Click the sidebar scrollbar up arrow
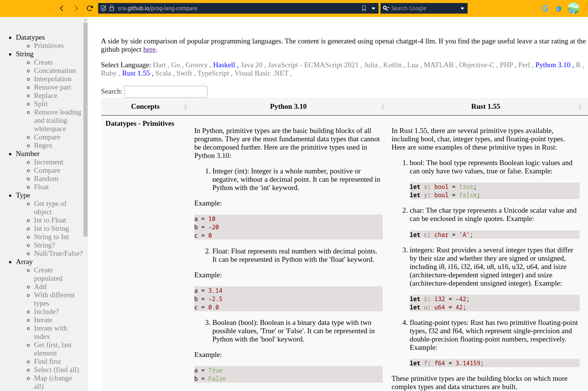 click(x=85, y=20)
